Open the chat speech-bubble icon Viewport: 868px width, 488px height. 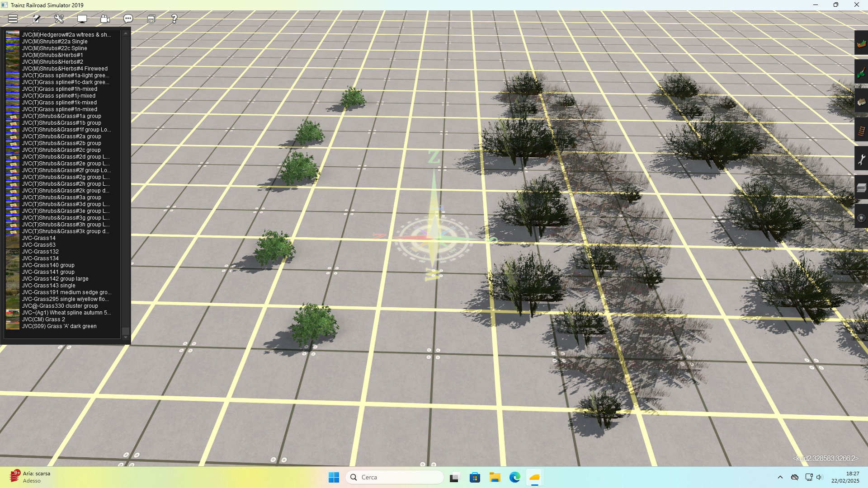point(128,19)
